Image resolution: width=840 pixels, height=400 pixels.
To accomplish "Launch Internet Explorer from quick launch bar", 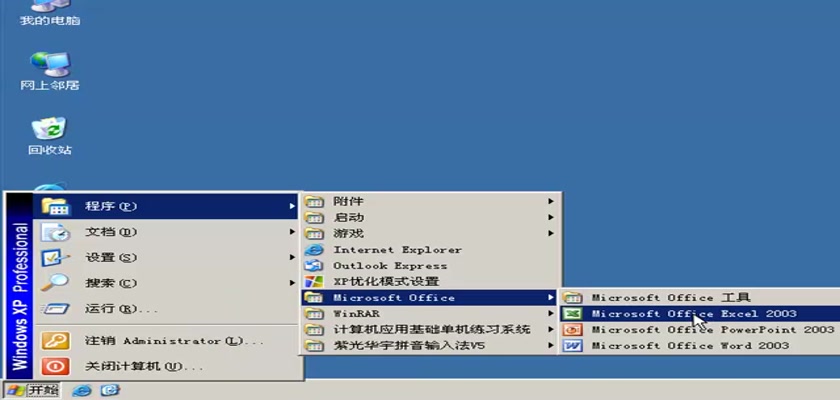I will tap(81, 390).
